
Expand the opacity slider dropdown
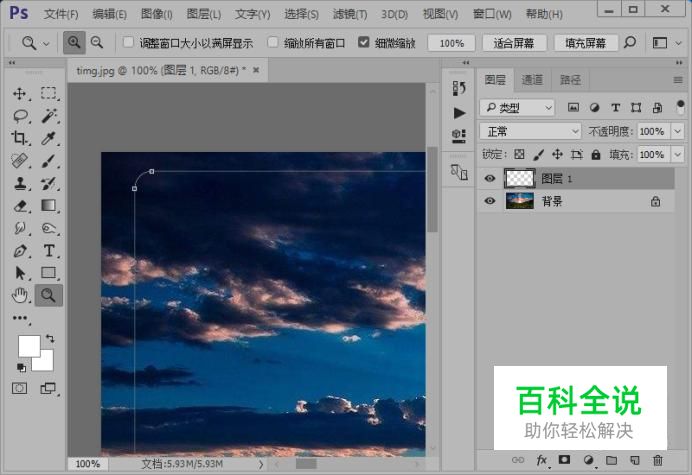coord(677,131)
